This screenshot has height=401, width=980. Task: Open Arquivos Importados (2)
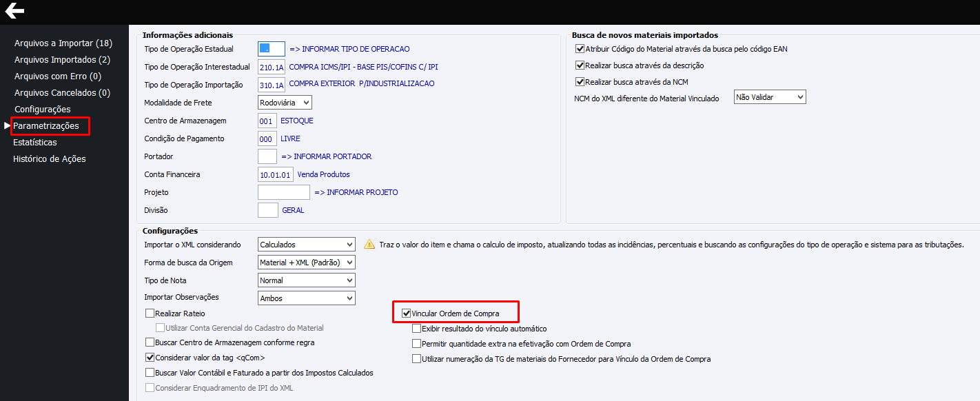tap(62, 59)
